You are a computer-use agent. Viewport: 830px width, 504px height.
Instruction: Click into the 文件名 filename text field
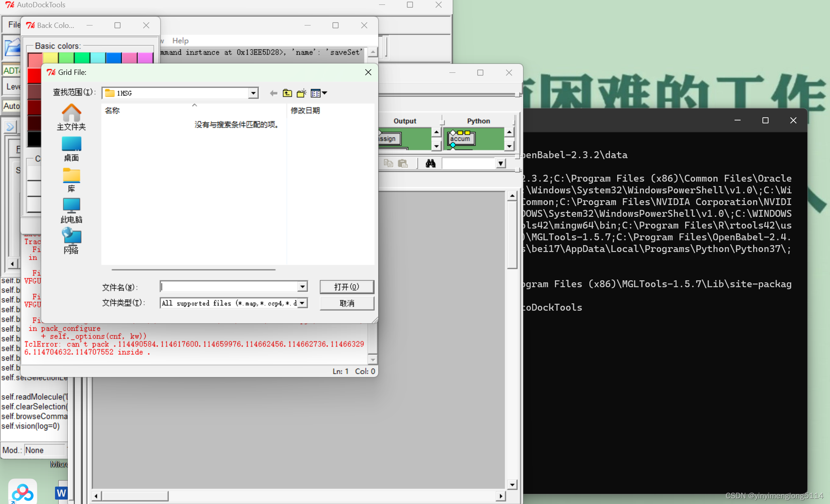(229, 287)
